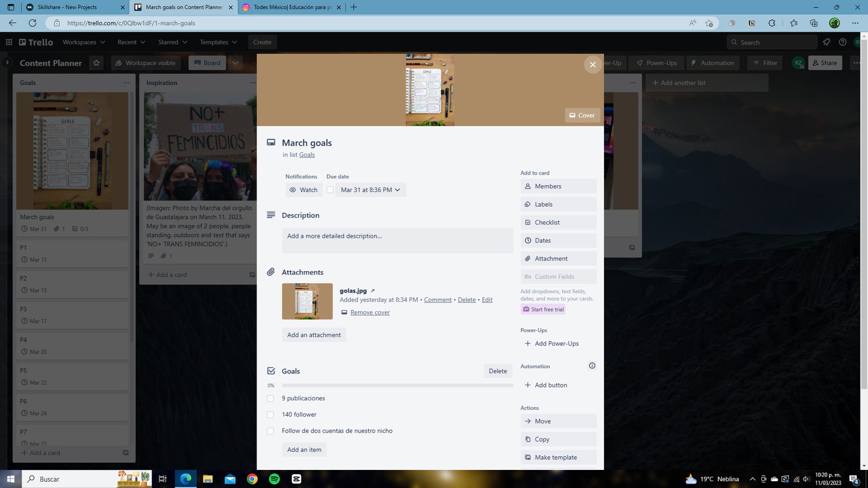This screenshot has height=488, width=868.
Task: Open the Starred dropdown menu
Action: [x=172, y=42]
